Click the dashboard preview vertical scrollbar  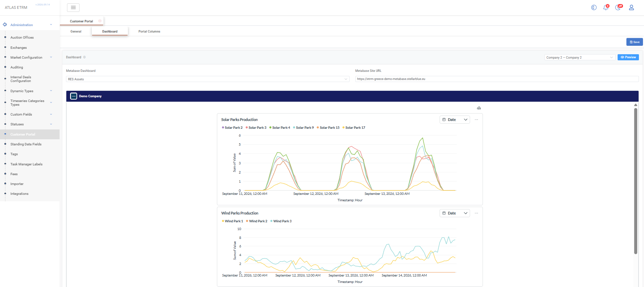click(x=636, y=181)
